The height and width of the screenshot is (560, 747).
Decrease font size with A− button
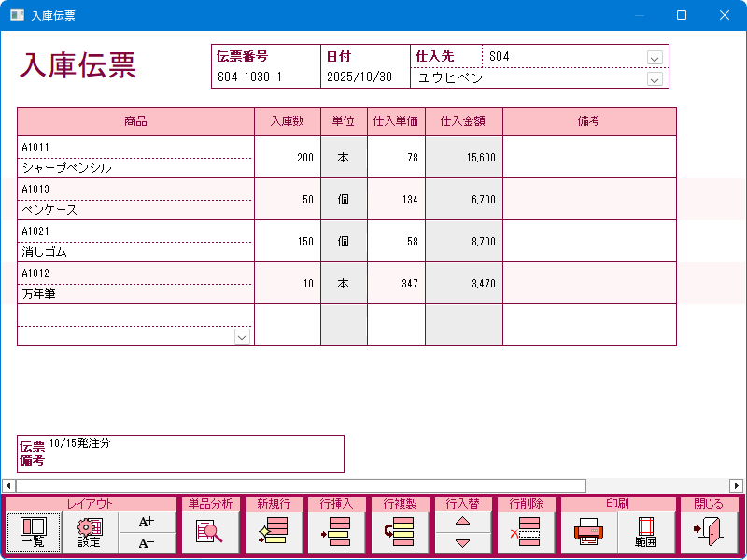click(x=146, y=543)
